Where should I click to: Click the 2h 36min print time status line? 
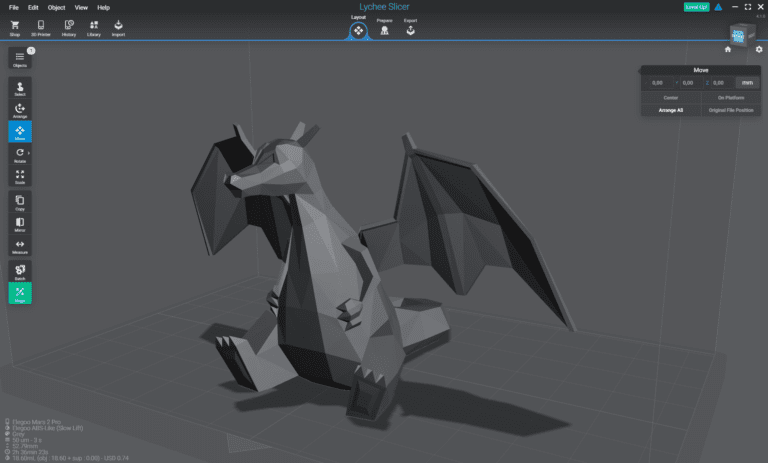[26, 452]
